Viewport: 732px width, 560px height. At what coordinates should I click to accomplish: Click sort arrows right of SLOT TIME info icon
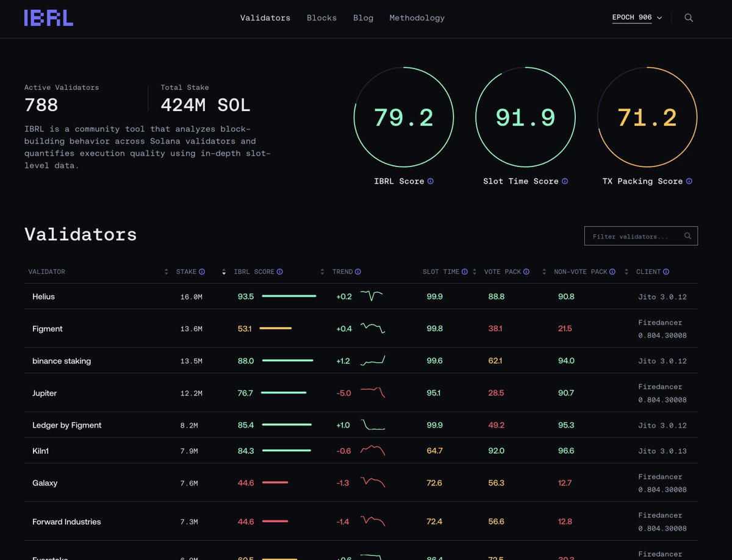[x=475, y=272]
